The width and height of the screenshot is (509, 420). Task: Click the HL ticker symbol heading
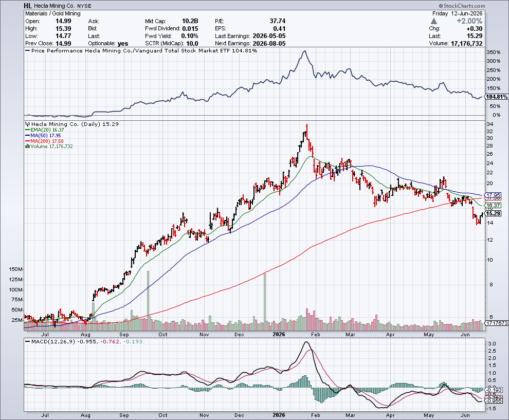28,6
